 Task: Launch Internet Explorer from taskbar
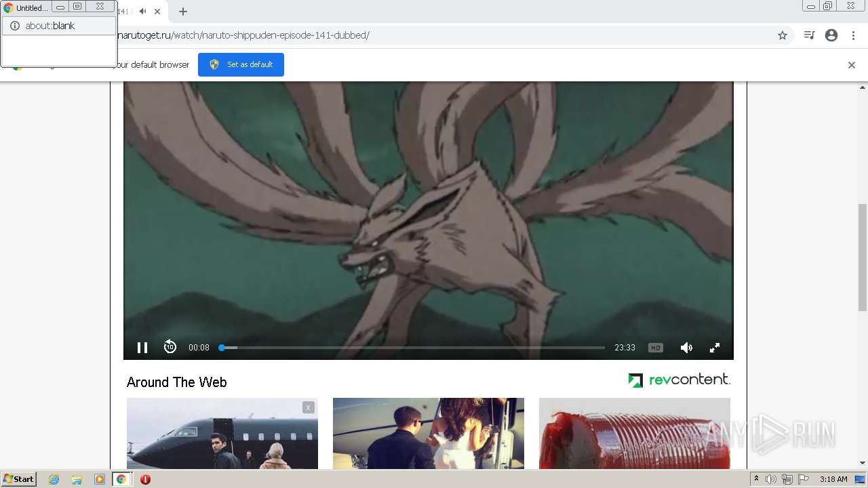point(54,479)
